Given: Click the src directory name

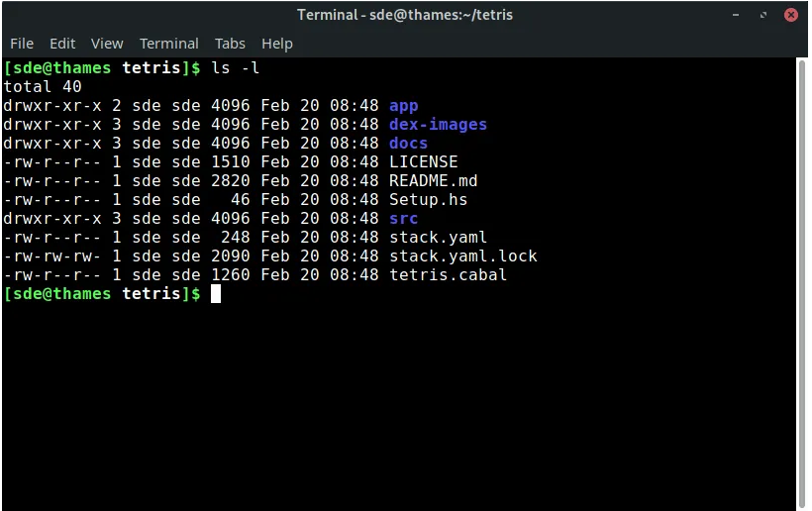Looking at the screenshot, I should pyautogui.click(x=403, y=219).
